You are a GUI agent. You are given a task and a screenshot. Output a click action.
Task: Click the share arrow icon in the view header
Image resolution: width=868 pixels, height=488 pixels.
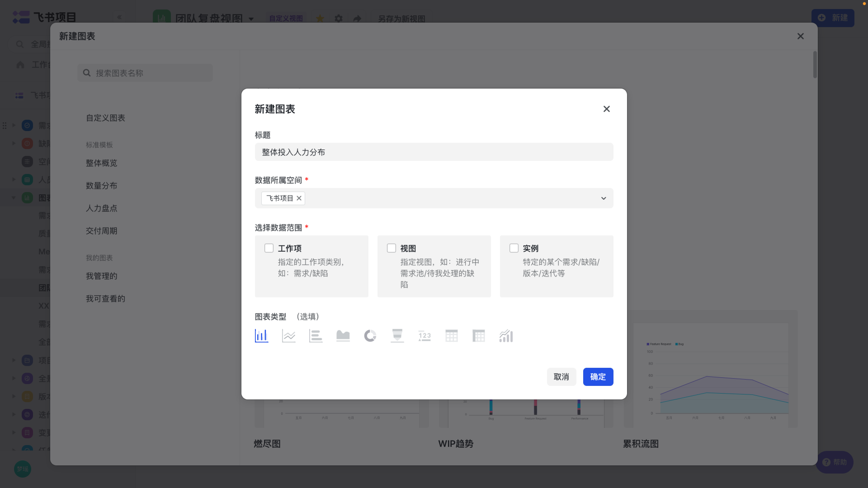coord(357,18)
